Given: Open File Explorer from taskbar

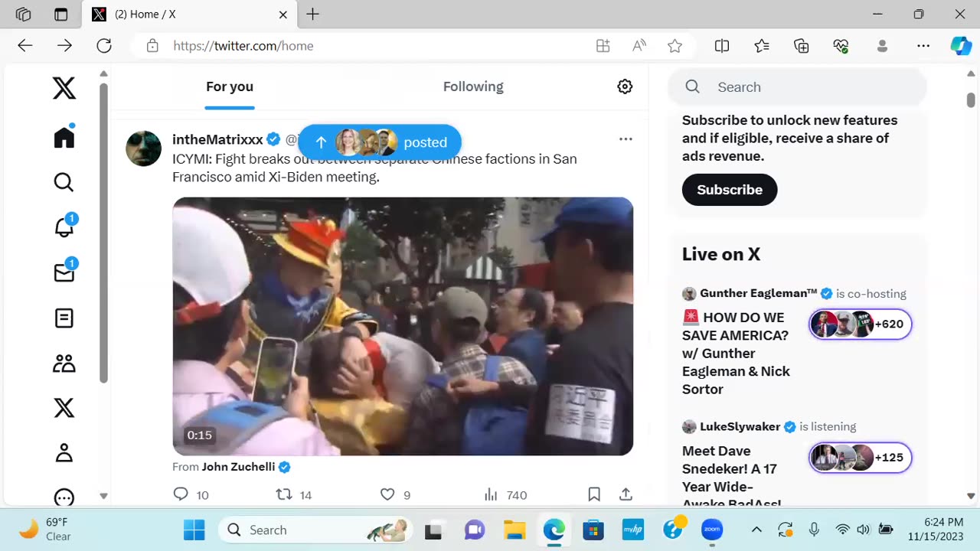Looking at the screenshot, I should coord(514,530).
